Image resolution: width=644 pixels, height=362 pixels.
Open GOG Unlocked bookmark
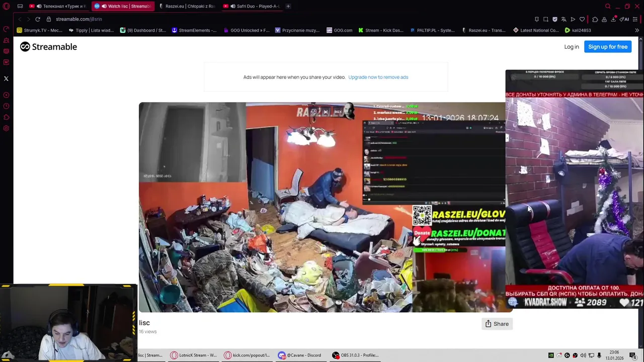pyautogui.click(x=246, y=30)
